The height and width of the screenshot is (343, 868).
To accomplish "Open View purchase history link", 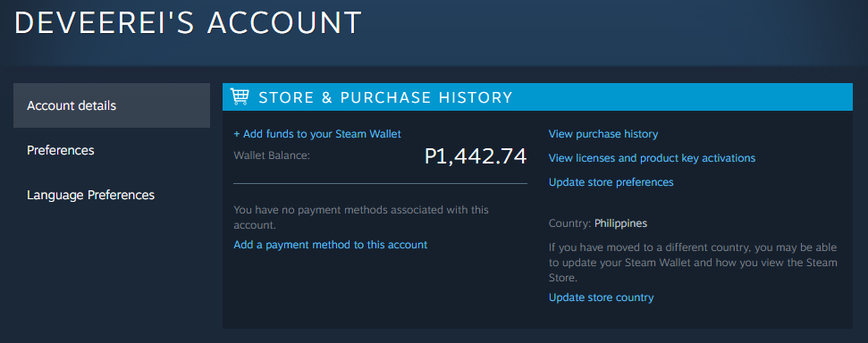I will click(x=603, y=134).
